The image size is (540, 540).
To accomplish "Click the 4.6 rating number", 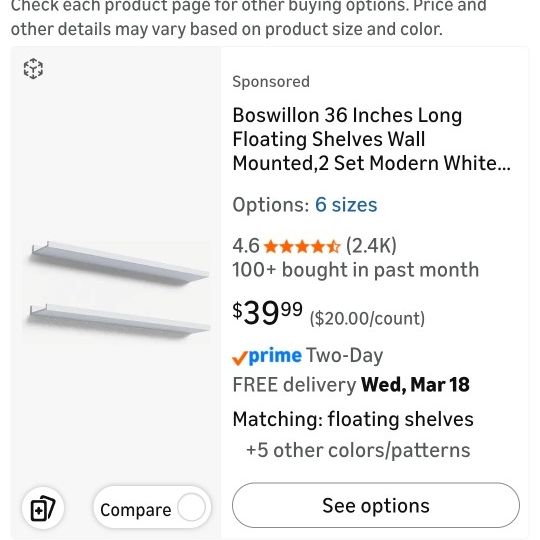I will point(246,246).
